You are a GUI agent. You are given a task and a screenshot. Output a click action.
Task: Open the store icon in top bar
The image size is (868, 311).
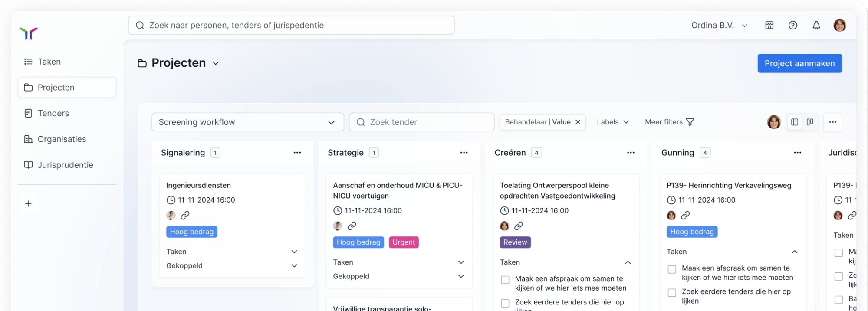click(769, 26)
